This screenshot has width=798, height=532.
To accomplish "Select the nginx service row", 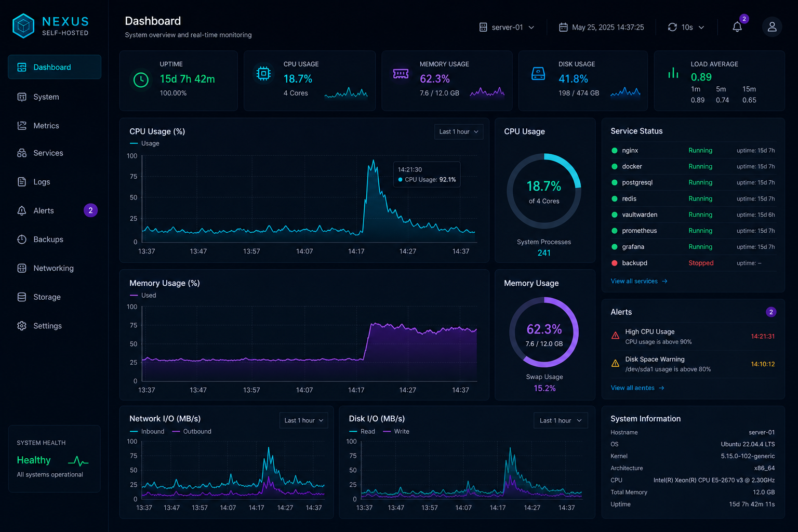I will (693, 150).
